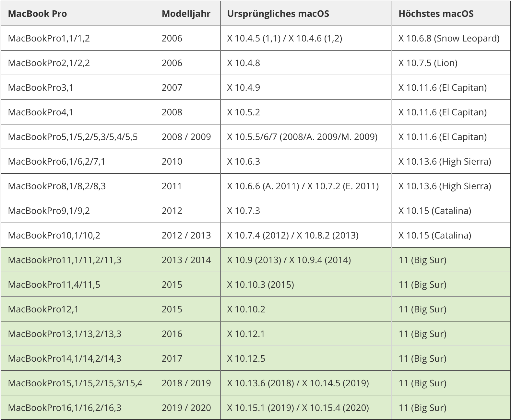Screen dimensions: 511x420
Task: Click the Modelljahr column header
Action: coord(186,14)
